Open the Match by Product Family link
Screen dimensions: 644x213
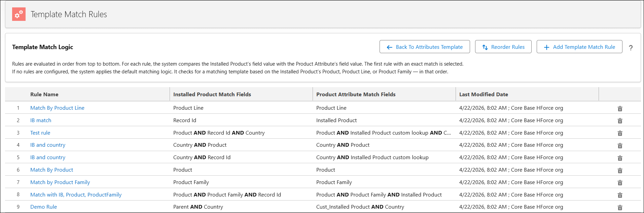pos(60,182)
